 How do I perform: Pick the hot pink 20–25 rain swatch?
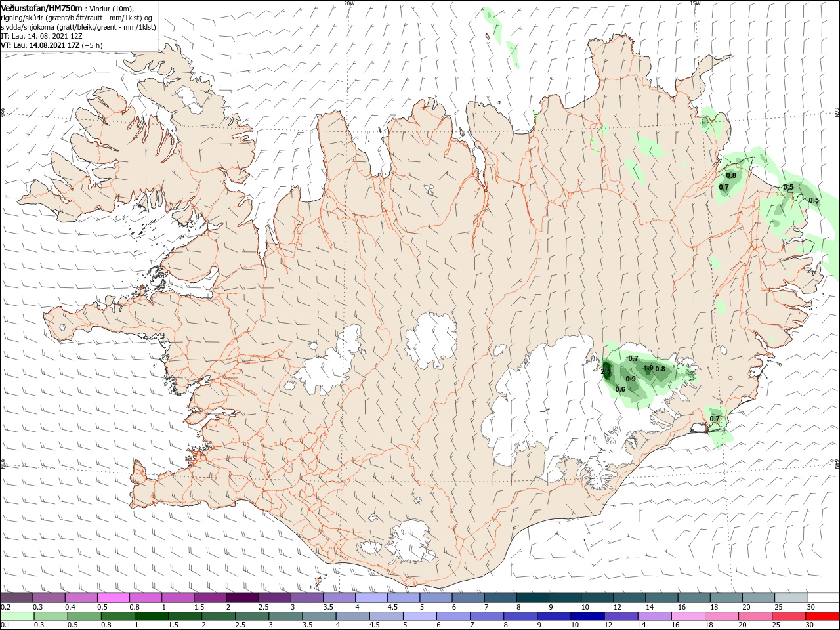[x=754, y=616]
